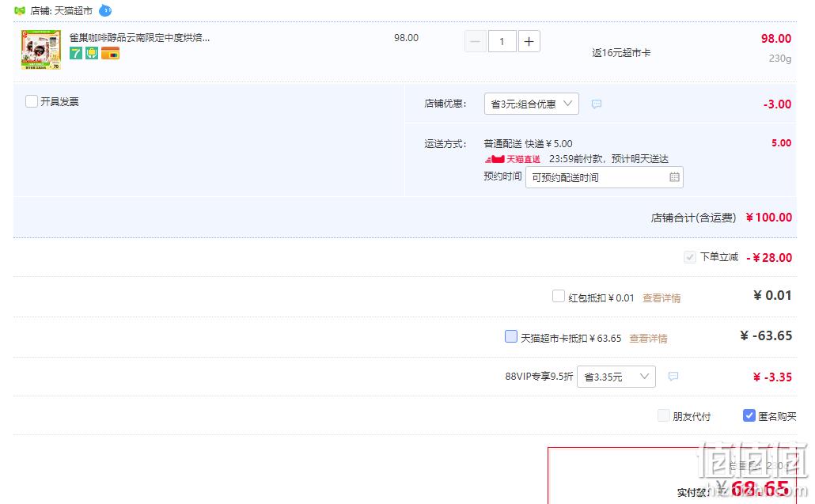Image resolution: width=815 pixels, height=504 pixels.
Task: Increase quantity with the plus button
Action: click(529, 42)
